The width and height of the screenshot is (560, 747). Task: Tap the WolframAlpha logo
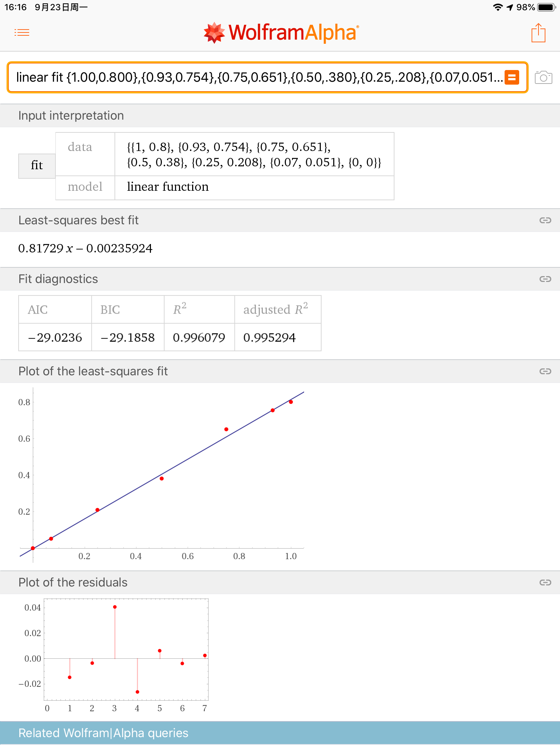tap(280, 32)
